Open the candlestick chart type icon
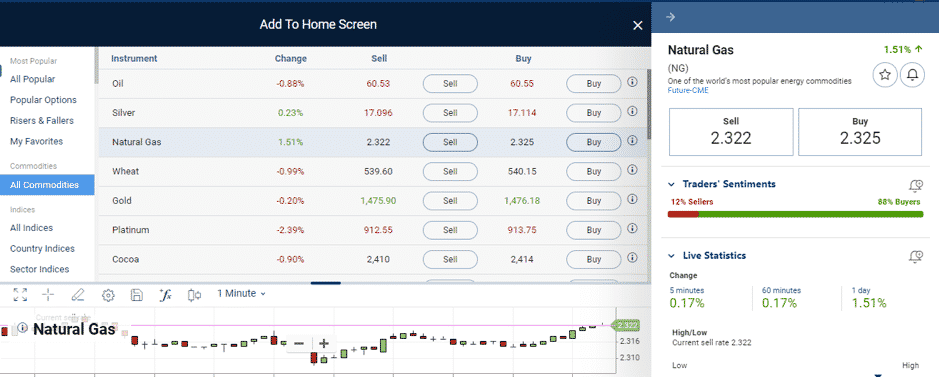 (194, 294)
